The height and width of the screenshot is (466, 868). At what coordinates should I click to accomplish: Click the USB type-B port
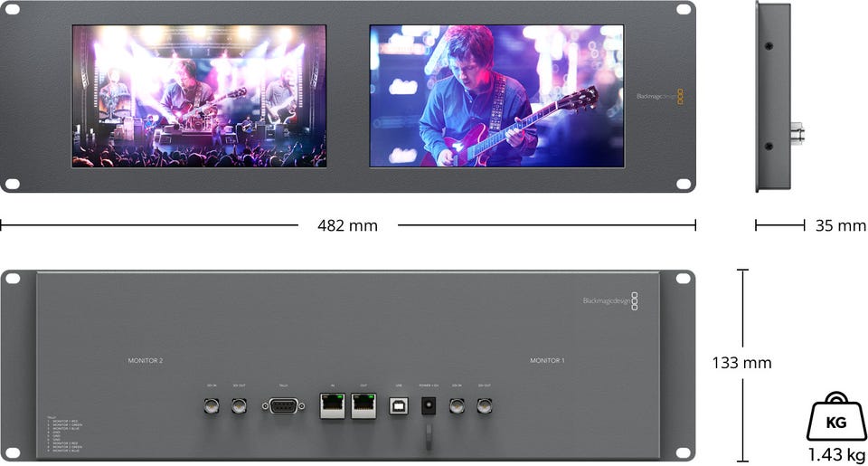pos(399,406)
